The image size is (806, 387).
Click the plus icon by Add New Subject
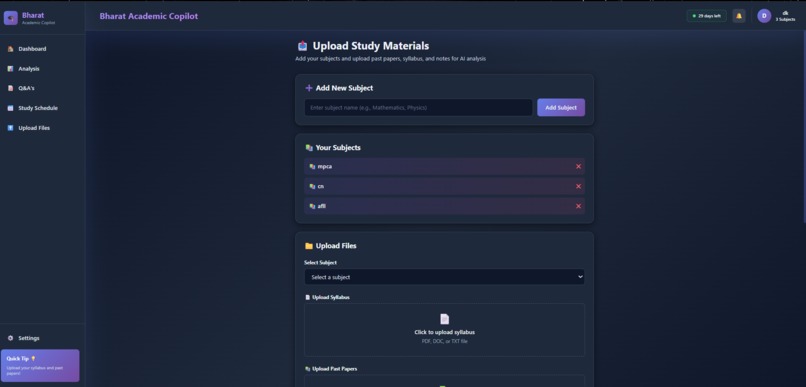pyautogui.click(x=309, y=88)
